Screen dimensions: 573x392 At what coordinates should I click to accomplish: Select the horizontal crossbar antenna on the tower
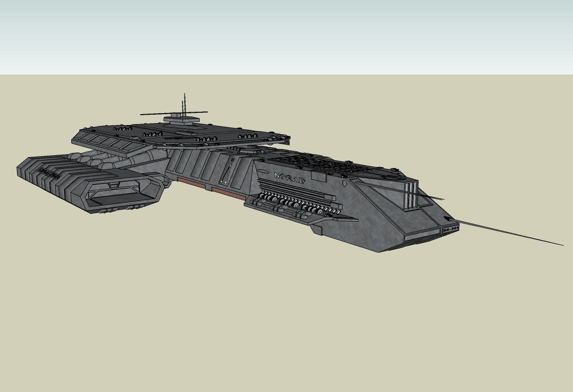pyautogui.click(x=173, y=113)
